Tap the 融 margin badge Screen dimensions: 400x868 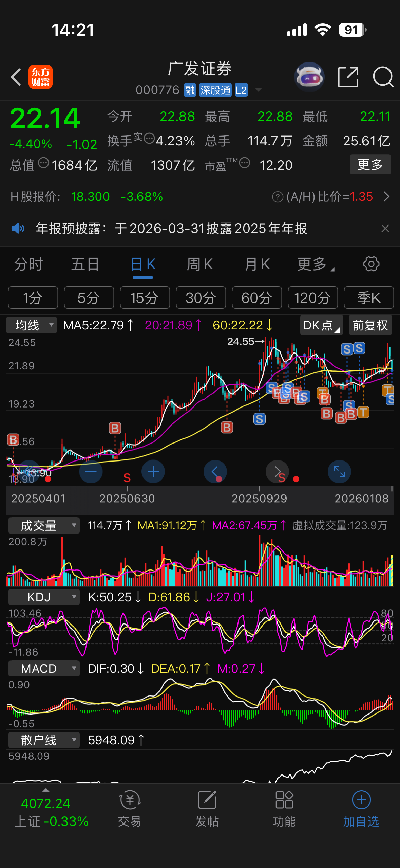190,90
